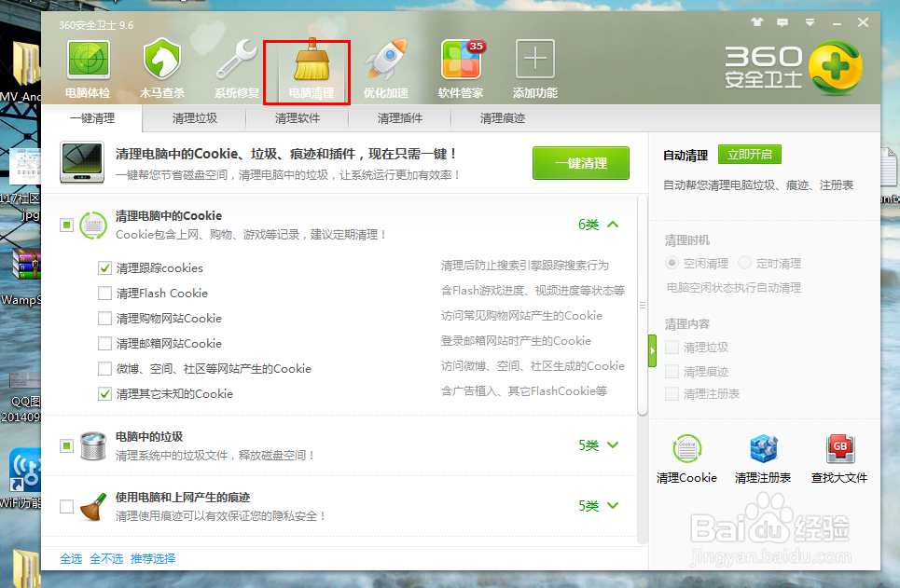Click the trash can icon of 电脑中的垃圾
Screen dimensions: 900x588
coord(93,445)
